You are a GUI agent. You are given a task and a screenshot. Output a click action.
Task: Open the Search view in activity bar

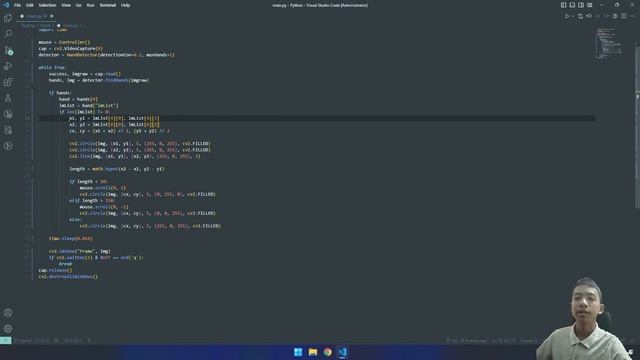(x=8, y=34)
